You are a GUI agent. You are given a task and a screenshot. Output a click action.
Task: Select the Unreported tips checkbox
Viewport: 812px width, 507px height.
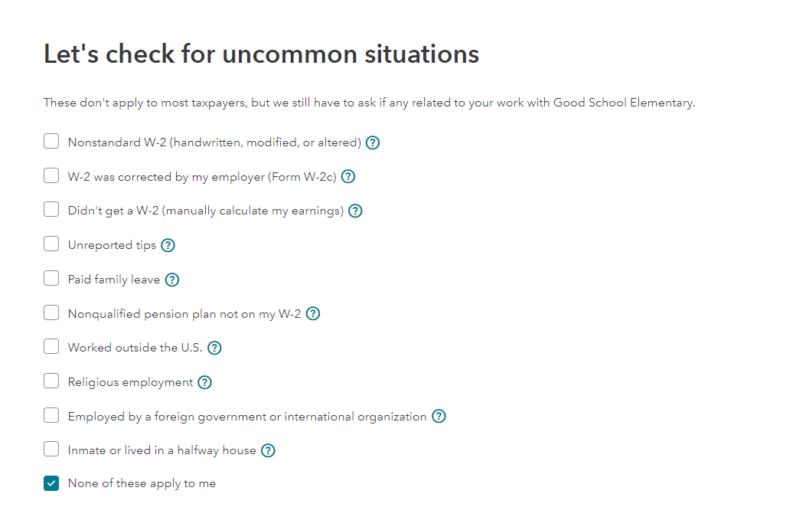51,244
